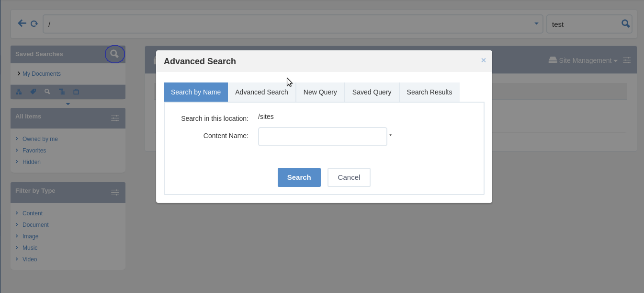
Task: Click the advanced search magnifier in Saved Searches
Action: [114, 54]
